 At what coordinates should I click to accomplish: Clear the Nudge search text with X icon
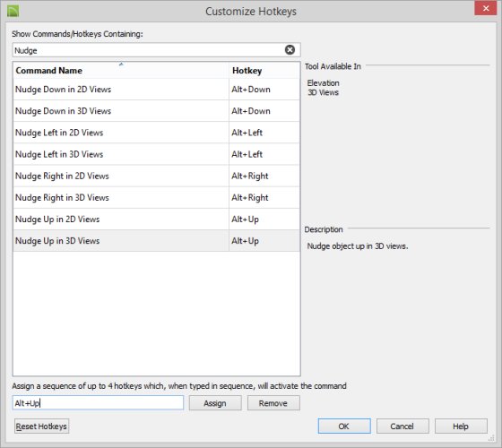tap(290, 50)
